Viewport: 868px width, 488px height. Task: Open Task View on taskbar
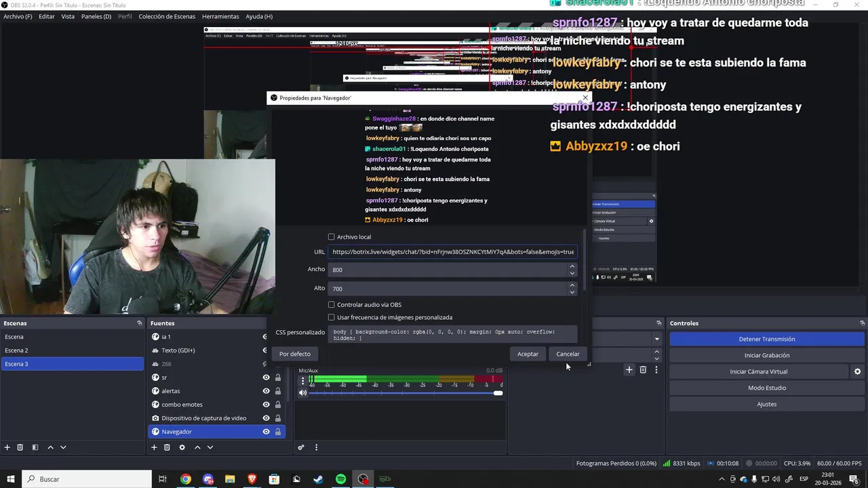[163, 479]
